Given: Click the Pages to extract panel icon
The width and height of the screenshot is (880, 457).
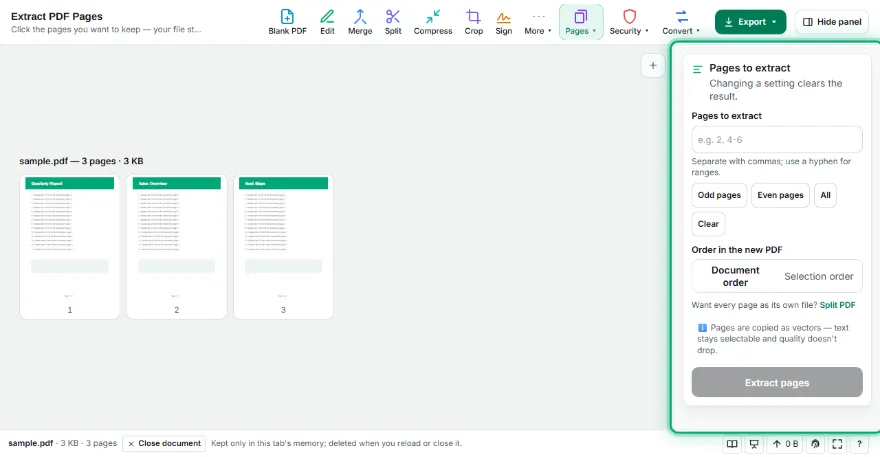Looking at the screenshot, I should (x=698, y=70).
